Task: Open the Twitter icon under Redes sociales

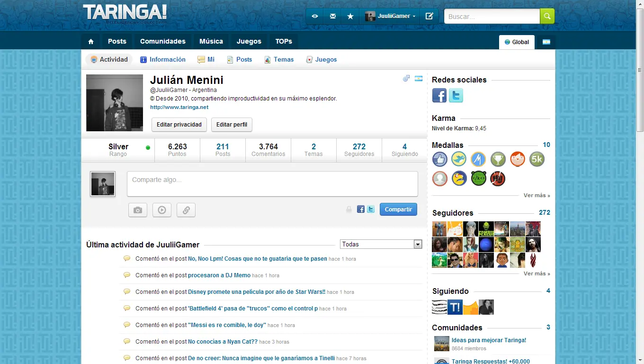Action: 456,95
